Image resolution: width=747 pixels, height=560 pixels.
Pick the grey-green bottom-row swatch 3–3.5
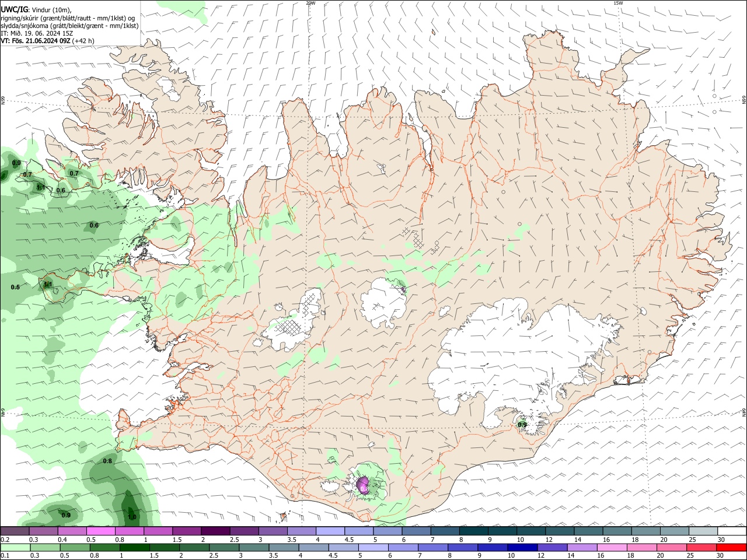[x=254, y=547]
